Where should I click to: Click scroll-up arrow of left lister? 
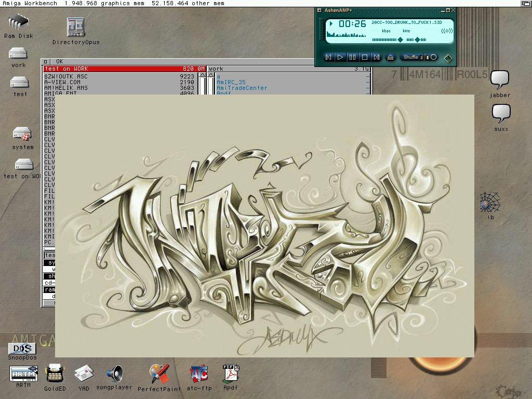pos(202,75)
